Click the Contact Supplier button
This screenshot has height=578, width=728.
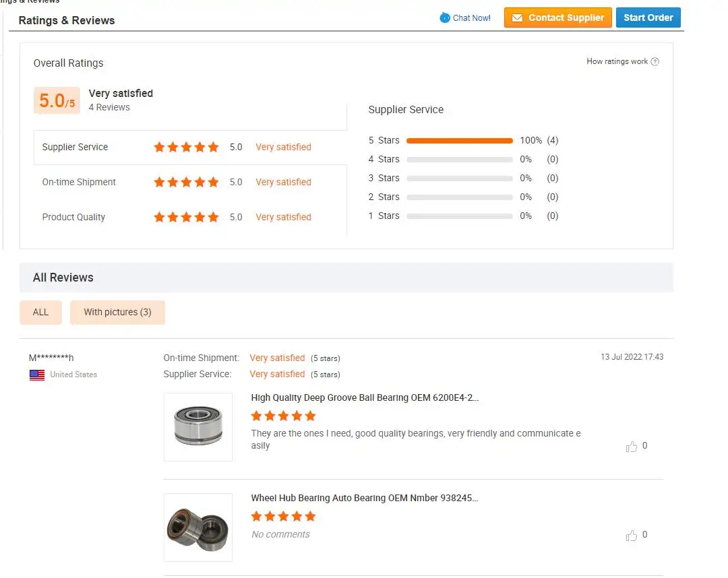tap(557, 18)
